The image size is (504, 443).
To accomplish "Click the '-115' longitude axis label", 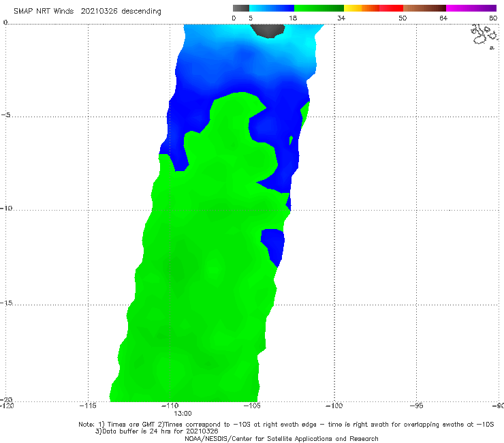I will [x=88, y=406].
